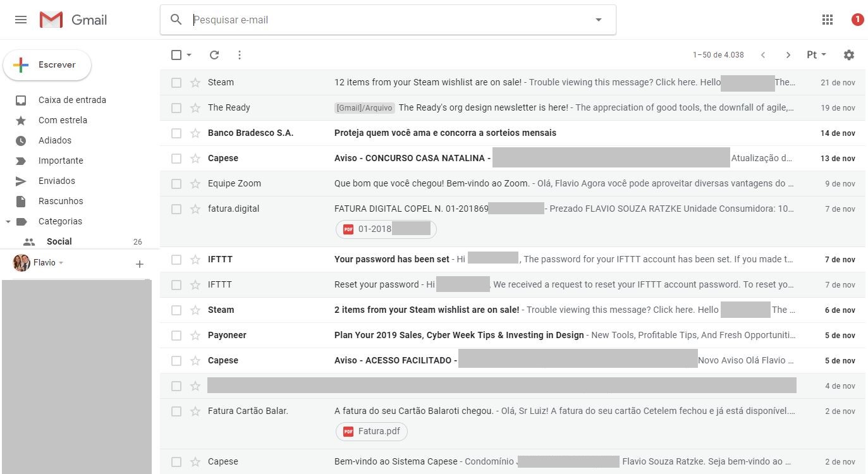Refresh the inbox list
This screenshot has height=474, width=868.
(214, 55)
